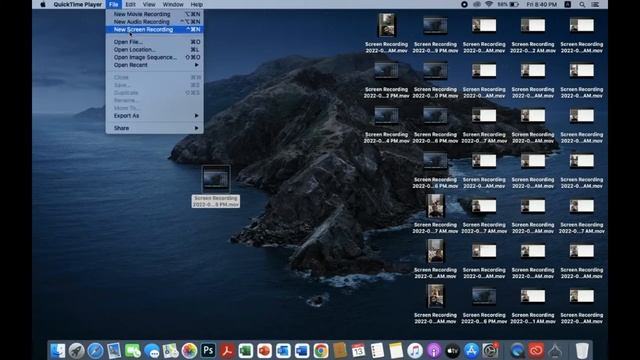Launch Photoshop (Ps) from dock
640x360 pixels.
point(208,351)
